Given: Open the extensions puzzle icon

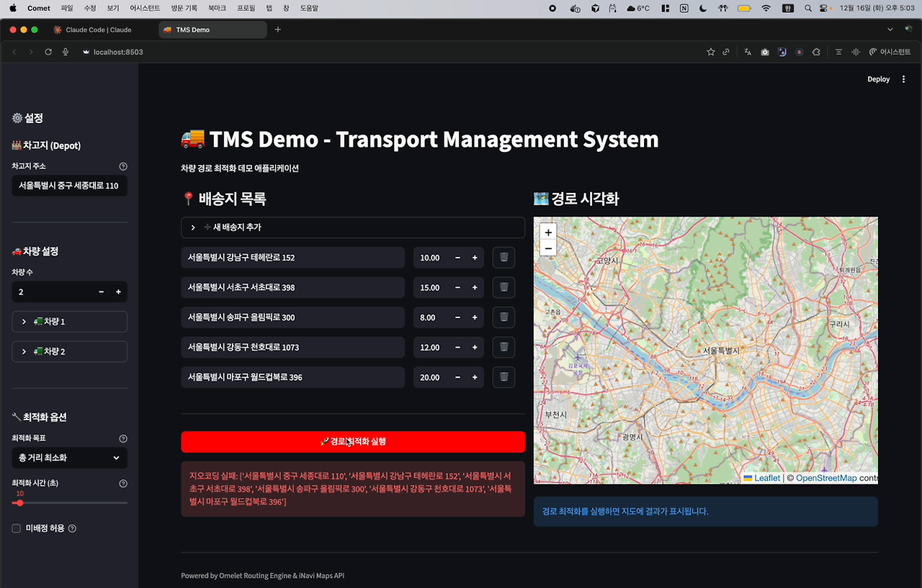Looking at the screenshot, I should pyautogui.click(x=816, y=52).
